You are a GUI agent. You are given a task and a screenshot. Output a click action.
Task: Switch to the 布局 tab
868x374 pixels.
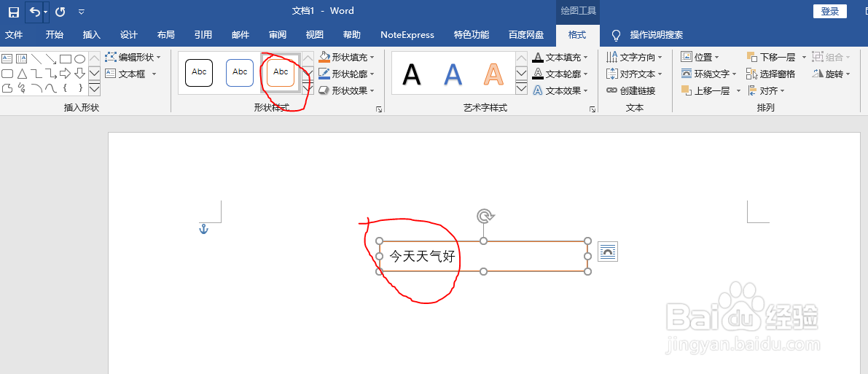pyautogui.click(x=165, y=35)
